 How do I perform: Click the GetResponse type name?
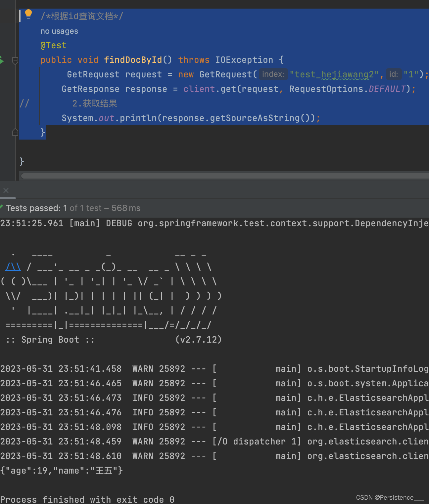91,89
